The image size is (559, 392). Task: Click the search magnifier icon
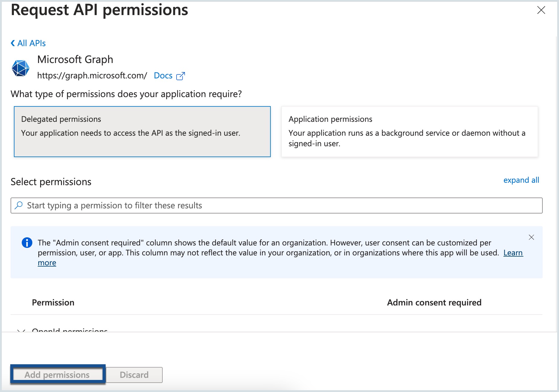click(x=19, y=205)
